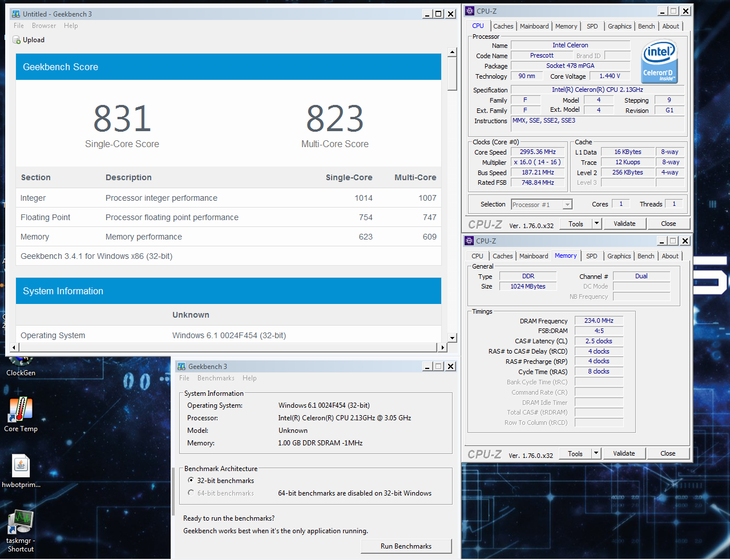Click Validate button in upper CPU-Z

624,224
